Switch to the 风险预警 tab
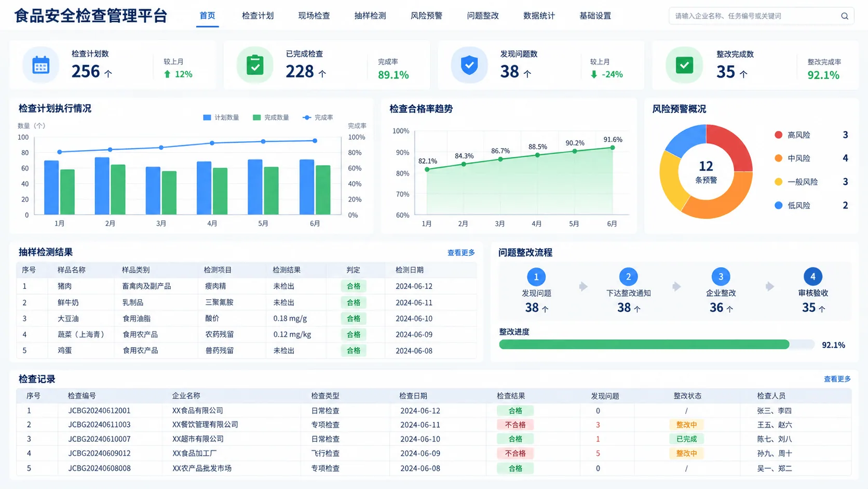 pyautogui.click(x=426, y=16)
